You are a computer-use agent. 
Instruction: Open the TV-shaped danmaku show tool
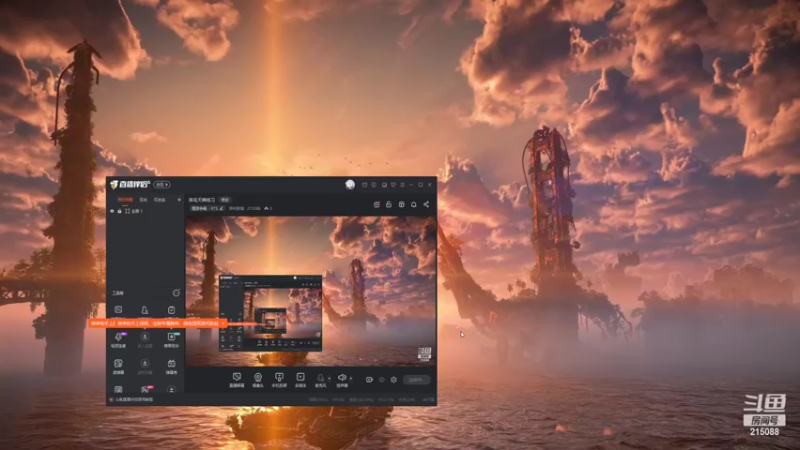coord(171,366)
